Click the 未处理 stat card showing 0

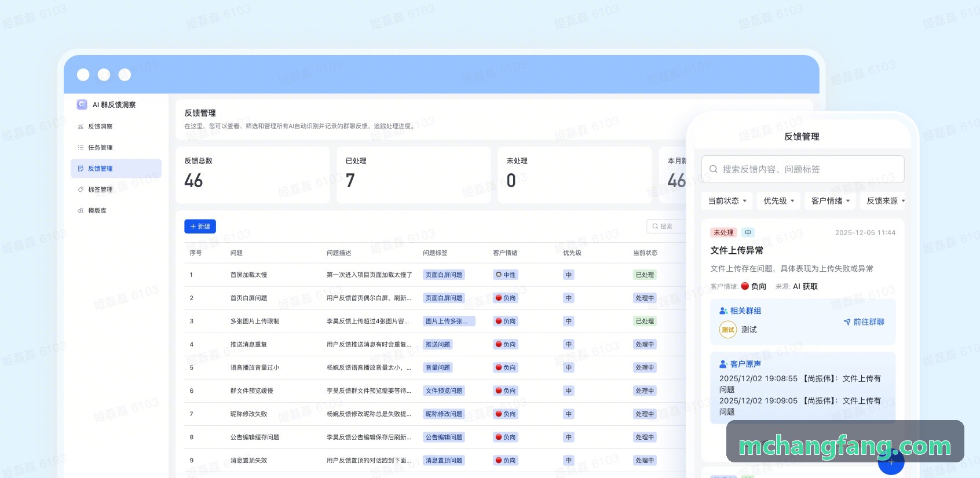(x=575, y=175)
